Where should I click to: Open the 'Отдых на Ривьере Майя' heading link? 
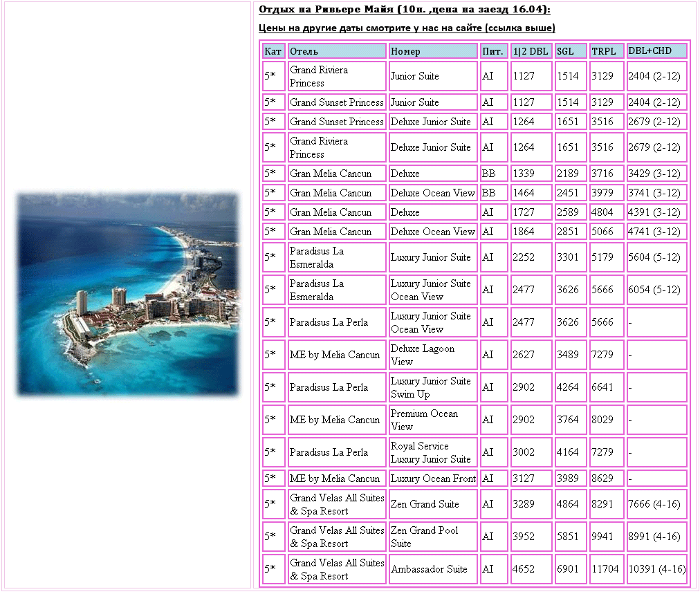tap(404, 10)
